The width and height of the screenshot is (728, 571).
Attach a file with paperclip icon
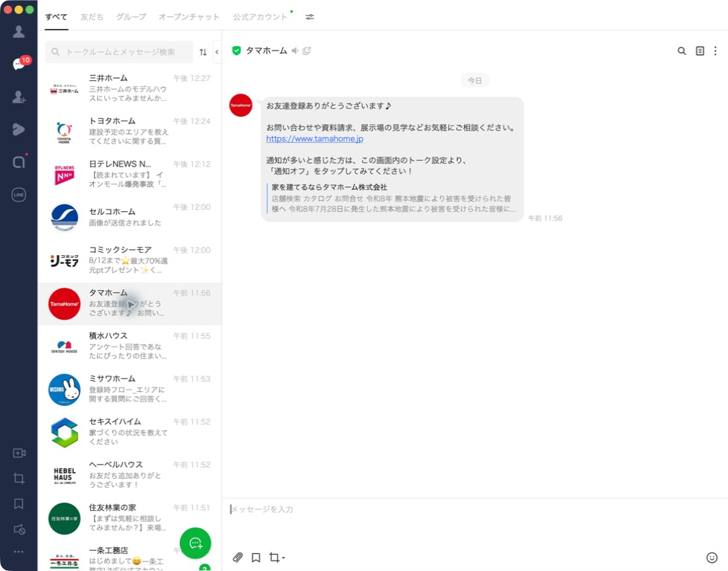238,557
